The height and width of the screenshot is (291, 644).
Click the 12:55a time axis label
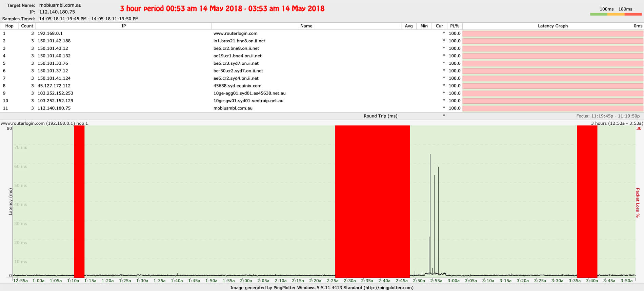pos(20,280)
